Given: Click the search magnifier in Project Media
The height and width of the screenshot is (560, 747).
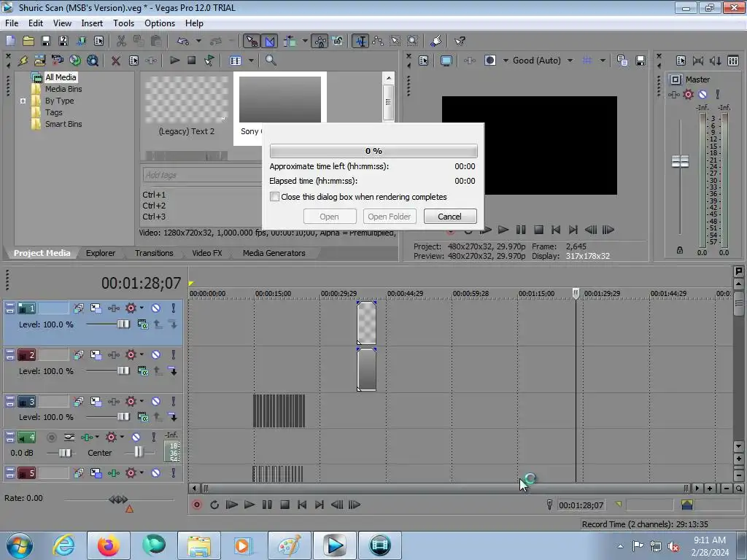Looking at the screenshot, I should point(271,61).
